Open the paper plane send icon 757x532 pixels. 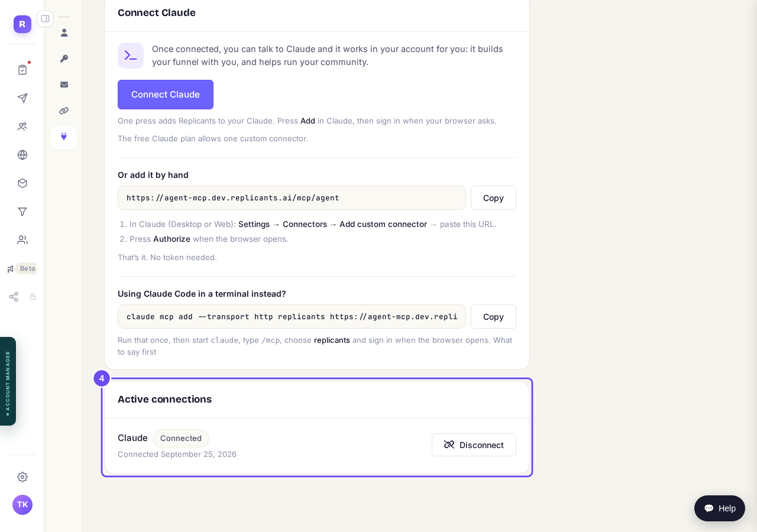point(22,98)
